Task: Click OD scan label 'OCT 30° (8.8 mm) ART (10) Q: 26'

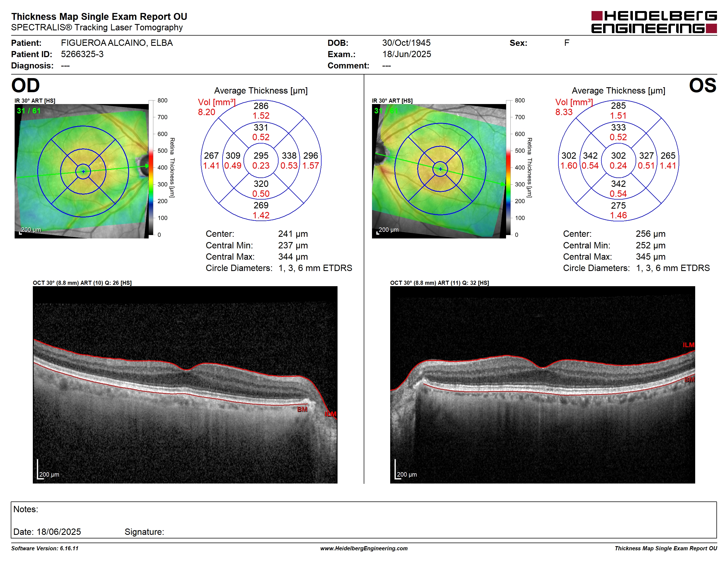Action: coord(82,283)
